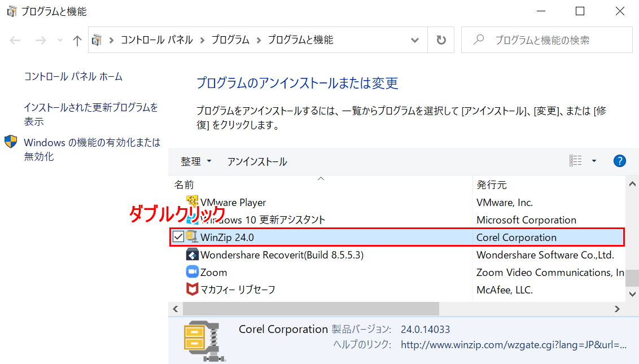639x364 pixels.
Task: Click the アンインストール button
Action: (x=257, y=161)
